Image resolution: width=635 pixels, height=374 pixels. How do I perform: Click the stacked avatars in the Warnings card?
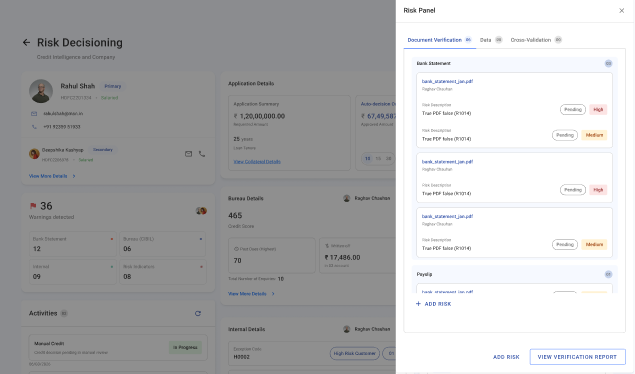(x=201, y=210)
